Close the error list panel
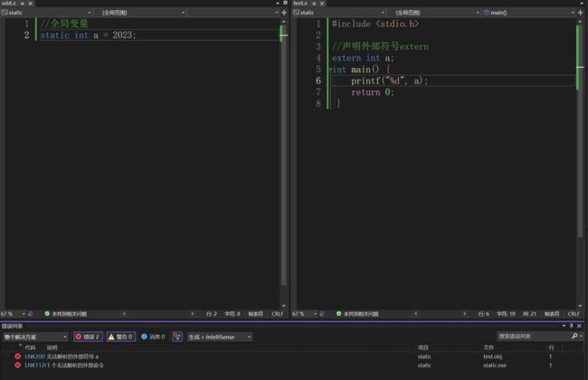This screenshot has height=380, width=588. (579, 326)
